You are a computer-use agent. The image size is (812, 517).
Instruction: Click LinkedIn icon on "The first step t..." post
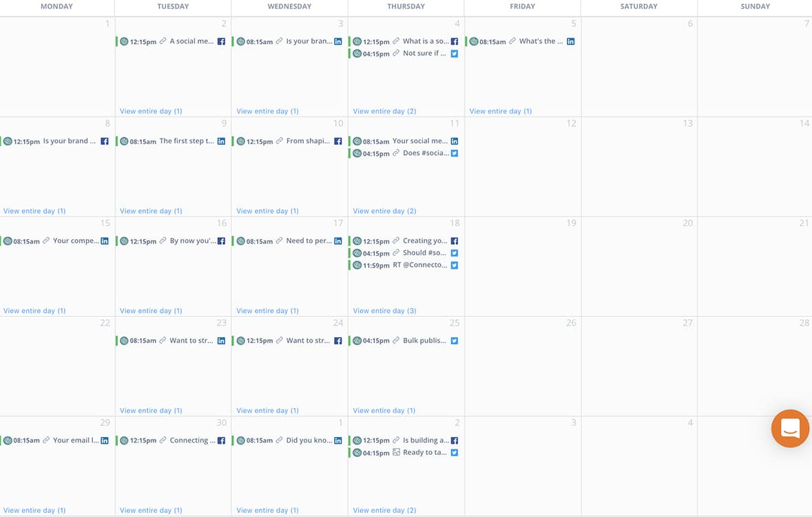pos(221,141)
